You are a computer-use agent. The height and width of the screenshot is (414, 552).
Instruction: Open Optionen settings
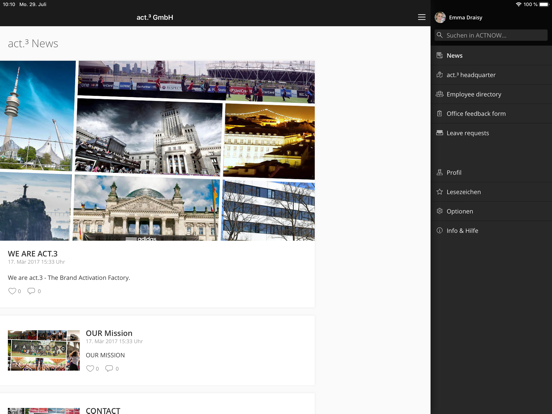click(491, 211)
